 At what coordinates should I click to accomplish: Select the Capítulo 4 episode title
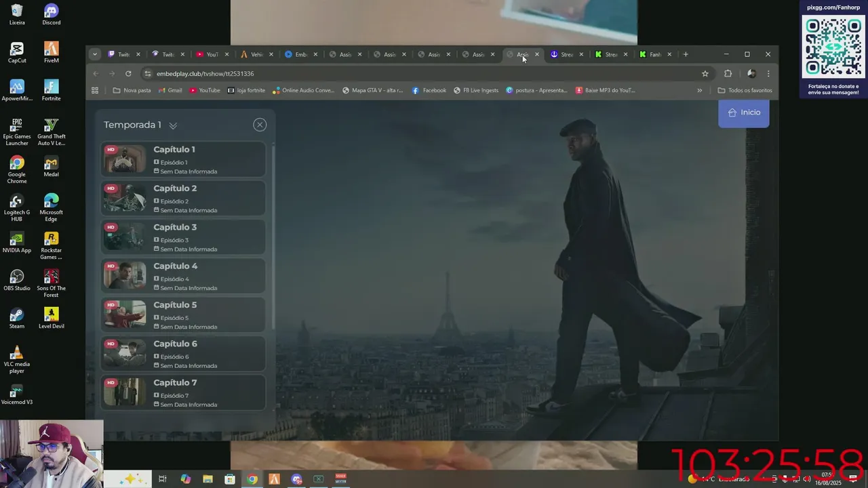point(176,266)
